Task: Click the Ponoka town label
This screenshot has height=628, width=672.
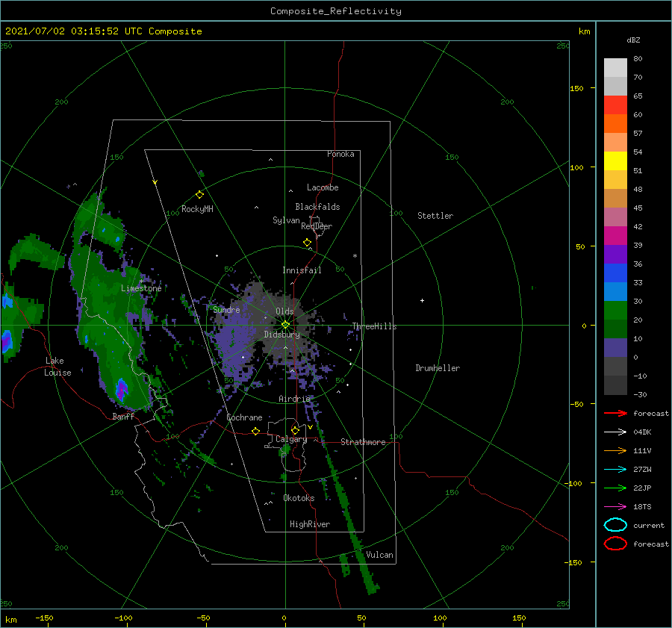Action: tap(340, 154)
